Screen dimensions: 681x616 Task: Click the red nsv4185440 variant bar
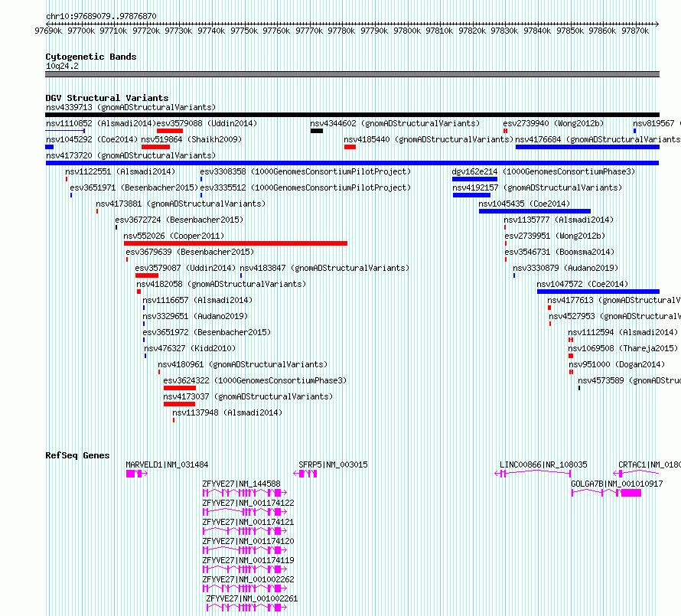(x=350, y=147)
